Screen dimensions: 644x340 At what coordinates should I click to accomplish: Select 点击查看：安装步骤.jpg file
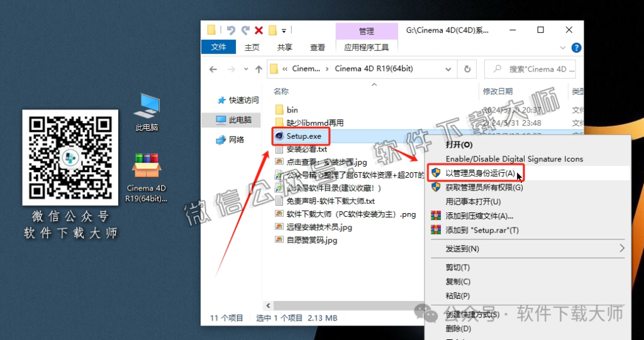tap(326, 162)
